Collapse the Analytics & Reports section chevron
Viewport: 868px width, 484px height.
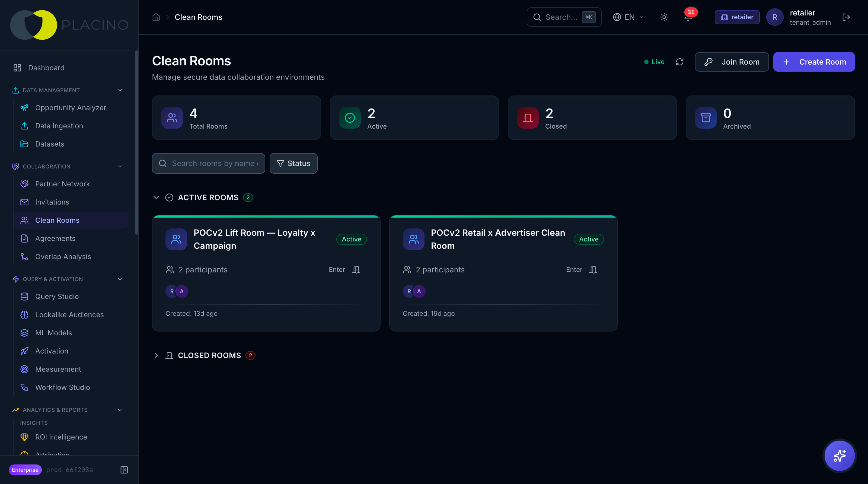[120, 410]
